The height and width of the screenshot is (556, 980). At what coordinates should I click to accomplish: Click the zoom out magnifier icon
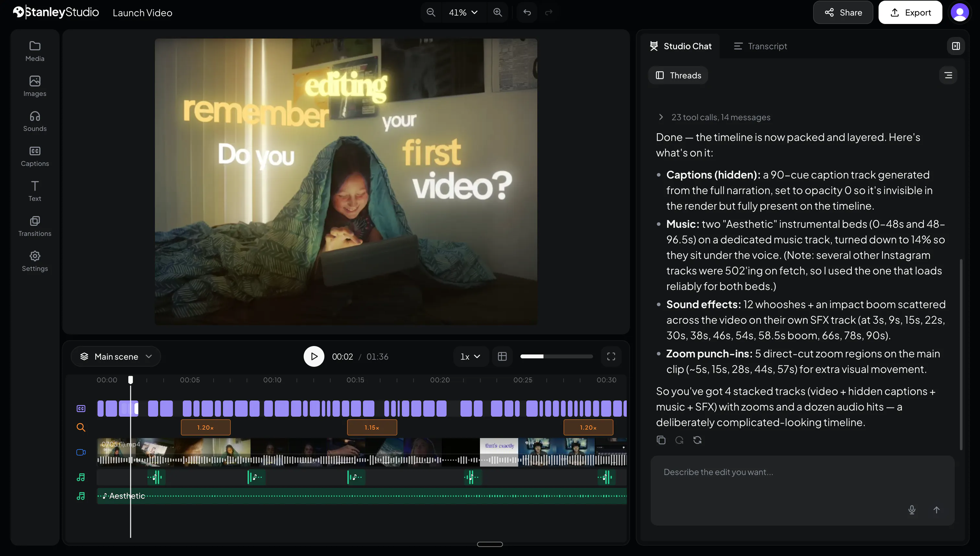(x=431, y=13)
